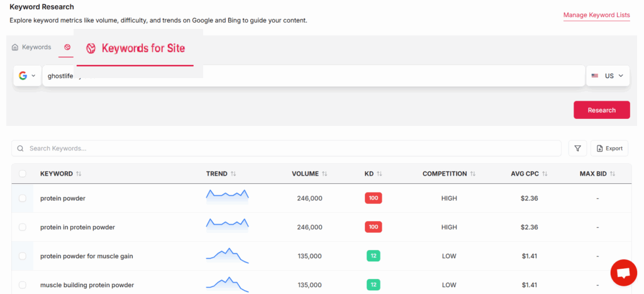Open the Google search engine dropdown
644x294 pixels.
(x=28, y=76)
